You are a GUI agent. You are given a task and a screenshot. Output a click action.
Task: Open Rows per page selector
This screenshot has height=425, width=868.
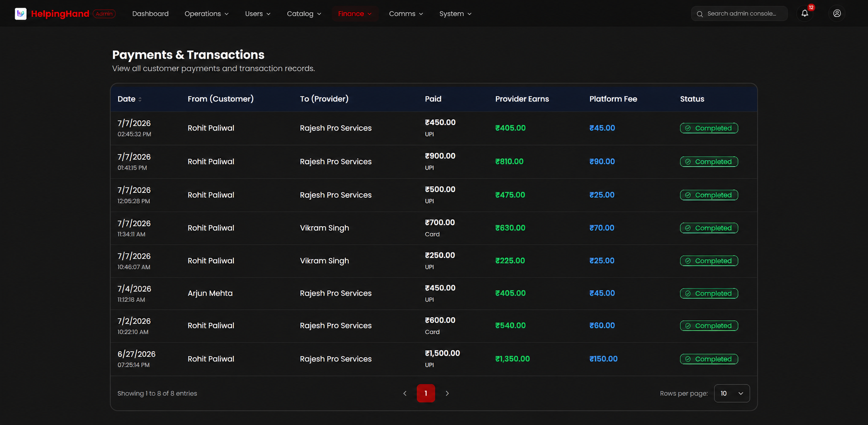pyautogui.click(x=732, y=394)
